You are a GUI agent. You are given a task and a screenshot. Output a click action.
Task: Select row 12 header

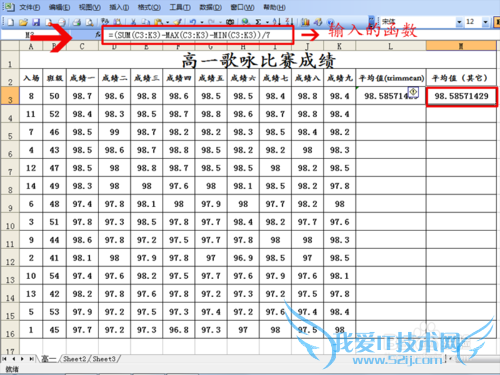click(10, 258)
